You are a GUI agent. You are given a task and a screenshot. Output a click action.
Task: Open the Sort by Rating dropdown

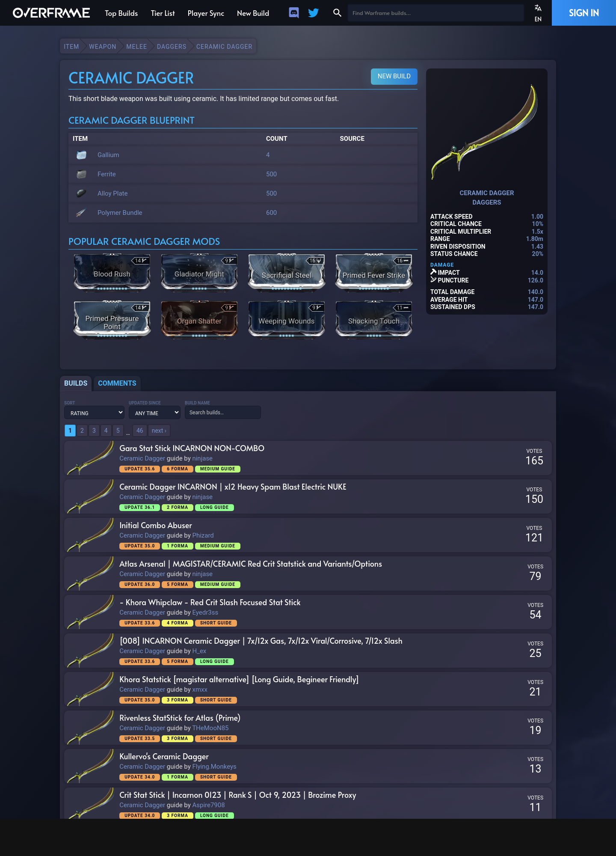94,413
